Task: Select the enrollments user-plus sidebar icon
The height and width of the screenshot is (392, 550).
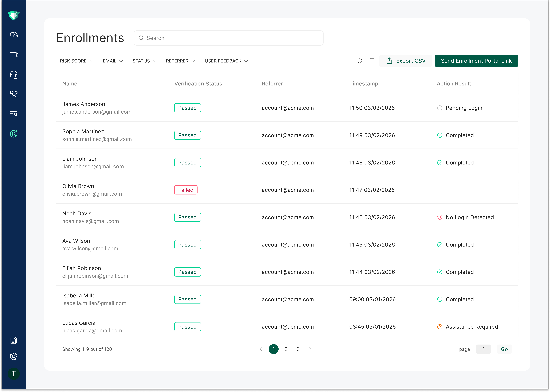Action: click(14, 134)
